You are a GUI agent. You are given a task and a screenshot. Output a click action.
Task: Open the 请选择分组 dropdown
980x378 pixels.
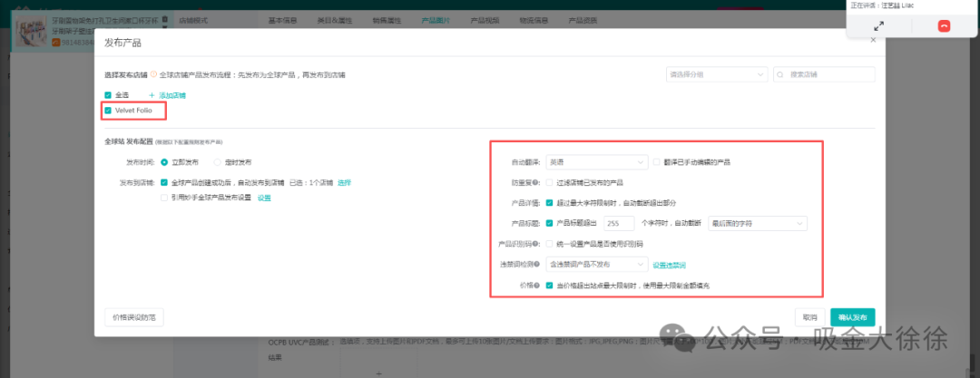[717, 74]
